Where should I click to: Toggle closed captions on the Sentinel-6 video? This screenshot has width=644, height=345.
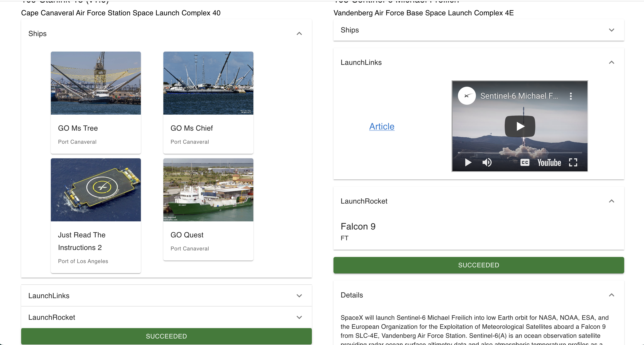click(x=525, y=162)
